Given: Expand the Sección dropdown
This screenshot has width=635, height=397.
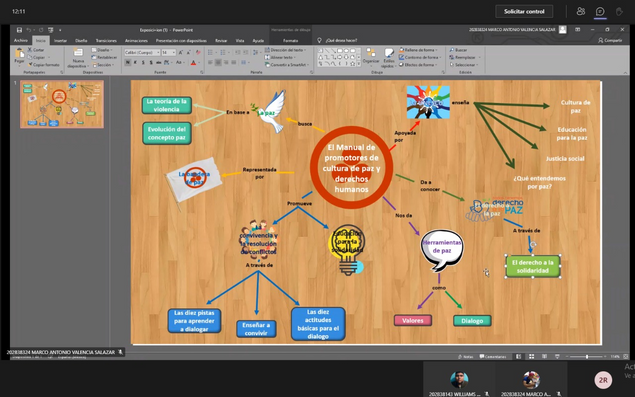Looking at the screenshot, I should coord(103,64).
